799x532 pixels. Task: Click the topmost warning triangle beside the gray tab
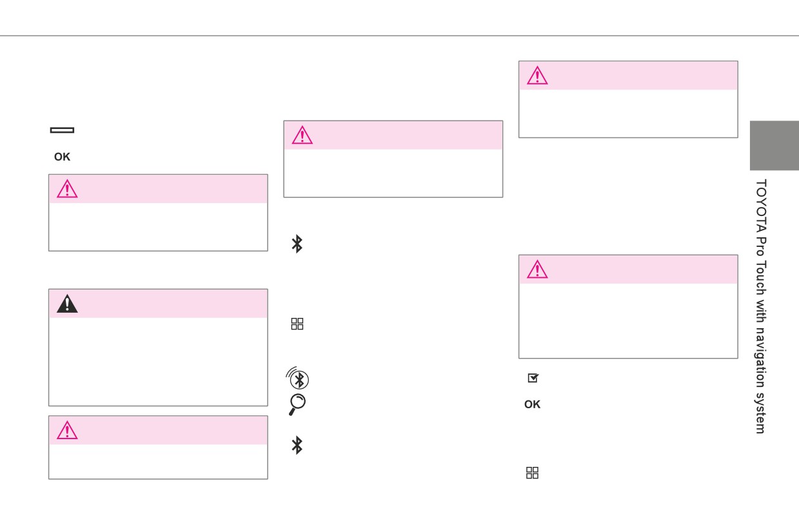pos(537,75)
